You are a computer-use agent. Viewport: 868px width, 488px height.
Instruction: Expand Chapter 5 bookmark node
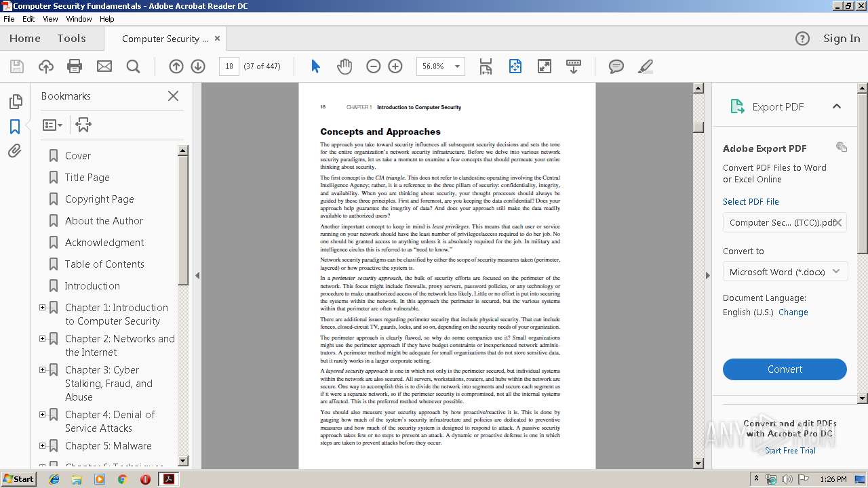coord(42,446)
